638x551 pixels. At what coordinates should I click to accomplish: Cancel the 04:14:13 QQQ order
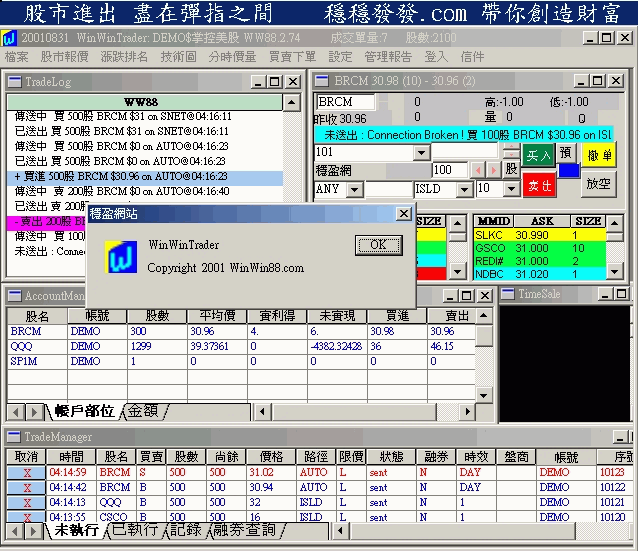(x=27, y=503)
